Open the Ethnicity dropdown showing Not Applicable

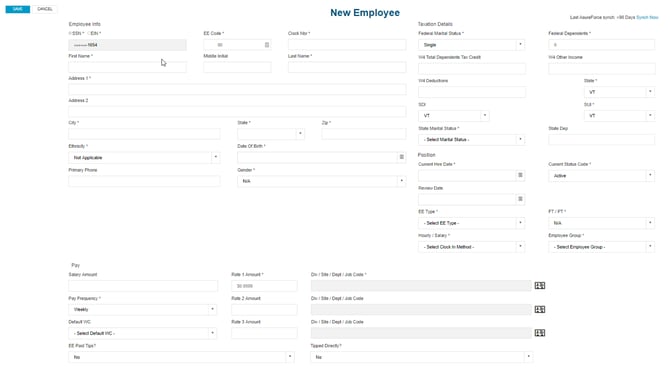(144, 158)
